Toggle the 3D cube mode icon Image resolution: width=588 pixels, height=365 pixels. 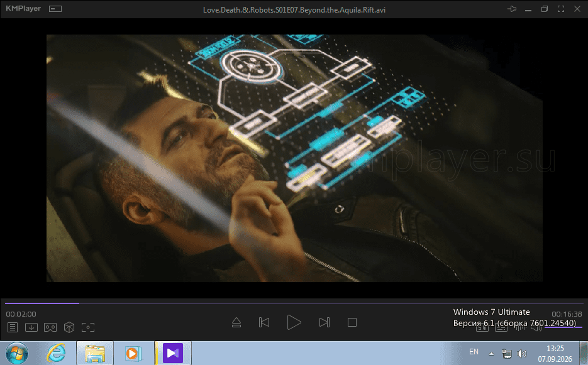69,327
